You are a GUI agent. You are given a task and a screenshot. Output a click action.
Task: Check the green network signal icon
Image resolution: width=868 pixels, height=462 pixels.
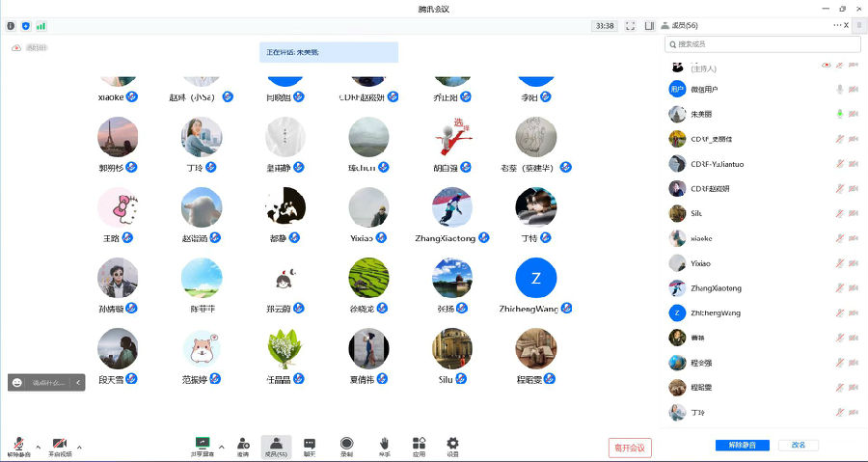click(41, 26)
